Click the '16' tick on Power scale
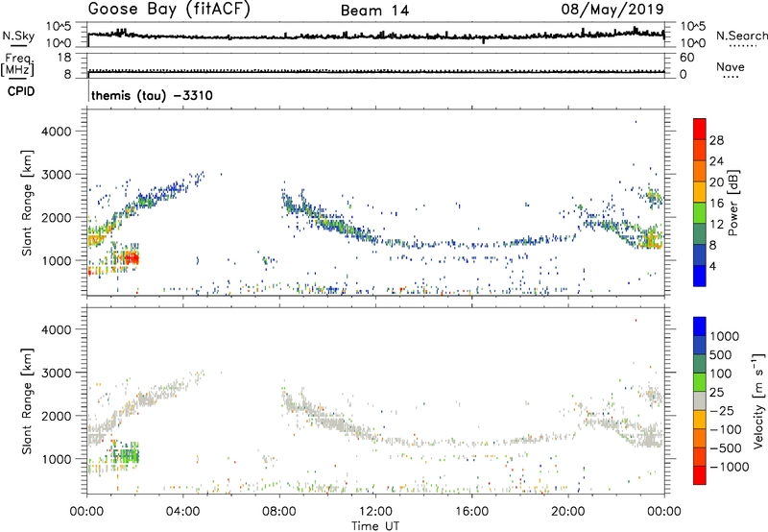768x532 pixels. tap(716, 204)
